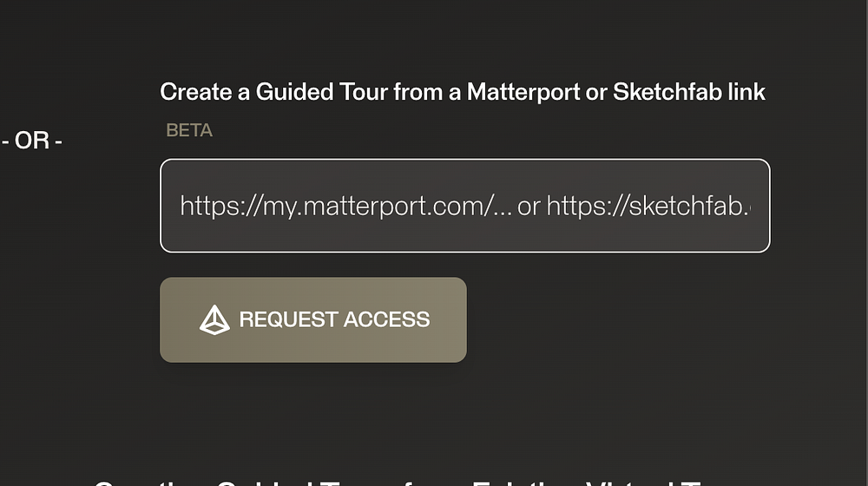Click the word REQUEST on the button

pyautogui.click(x=286, y=319)
